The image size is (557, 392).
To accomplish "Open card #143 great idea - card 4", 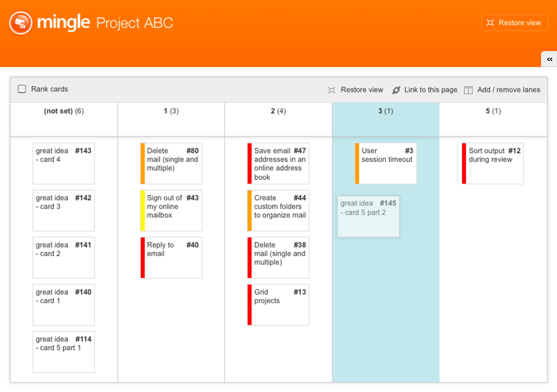I will tap(63, 163).
